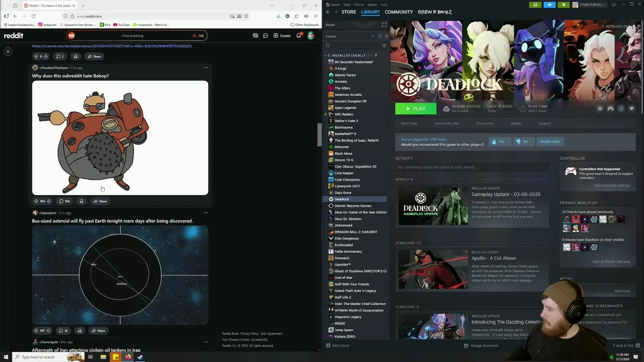Open Deadlock game settings gear
Screen dimensions: 644x362
[x=600, y=109]
